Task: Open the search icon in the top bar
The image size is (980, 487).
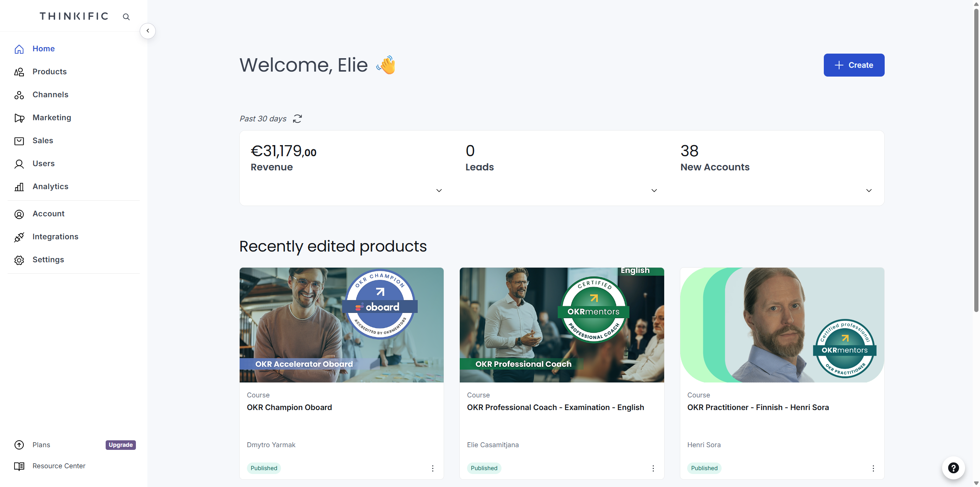Action: click(x=126, y=17)
